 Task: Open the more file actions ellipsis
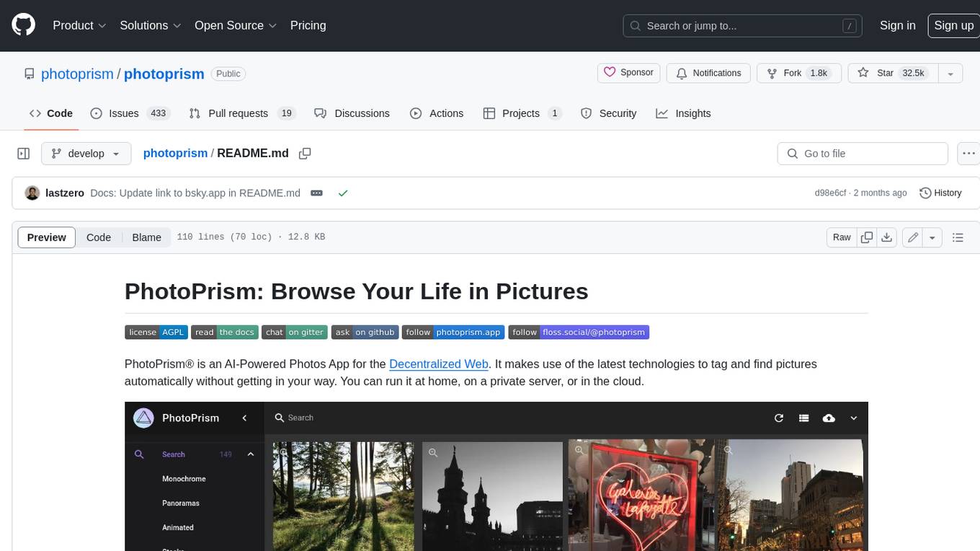click(968, 154)
